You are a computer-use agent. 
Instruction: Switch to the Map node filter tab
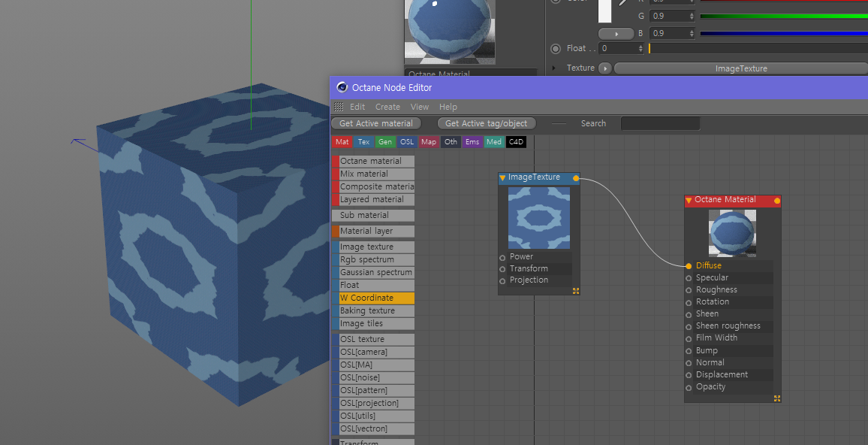point(429,142)
